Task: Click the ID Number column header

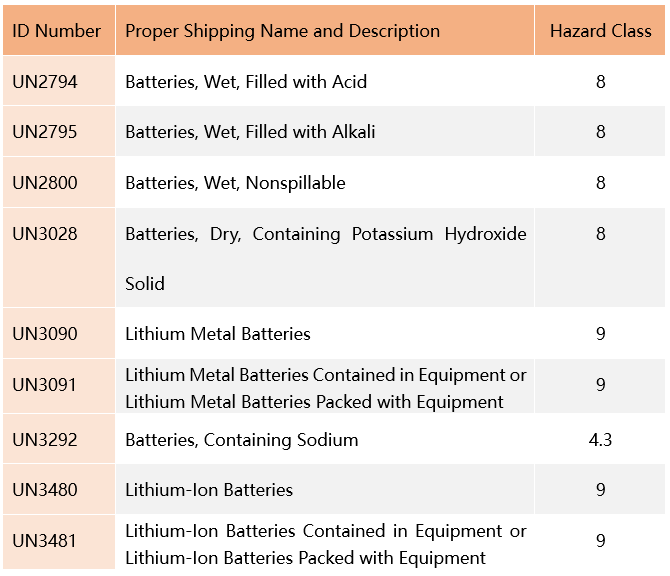Action: (57, 31)
